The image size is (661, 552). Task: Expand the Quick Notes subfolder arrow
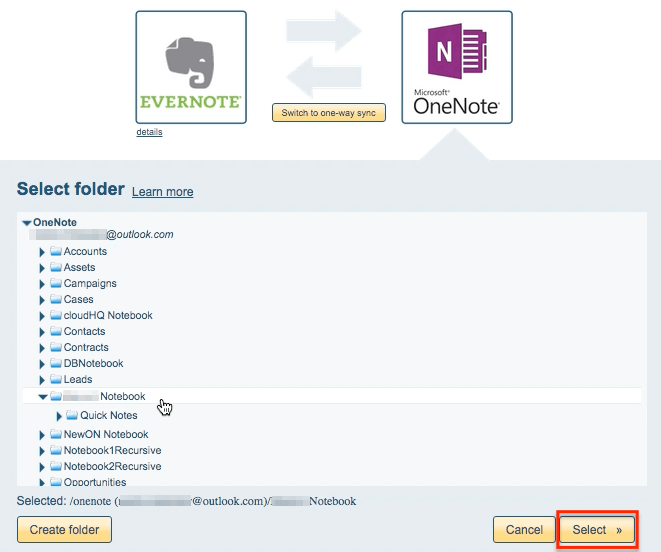pyautogui.click(x=59, y=416)
